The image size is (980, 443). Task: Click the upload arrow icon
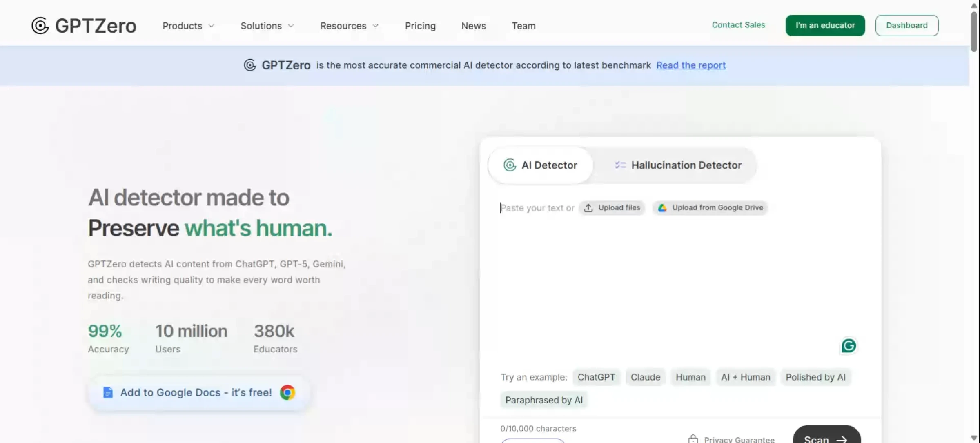pyautogui.click(x=588, y=208)
